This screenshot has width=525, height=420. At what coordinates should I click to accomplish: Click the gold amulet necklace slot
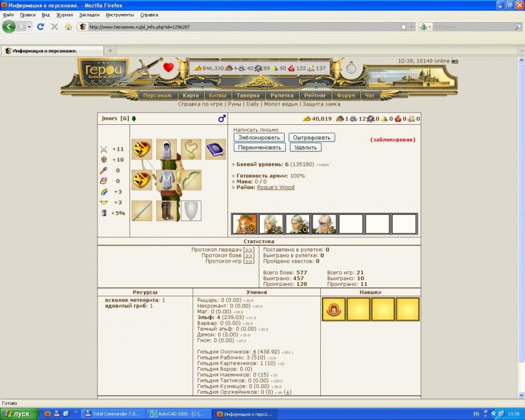(x=191, y=149)
